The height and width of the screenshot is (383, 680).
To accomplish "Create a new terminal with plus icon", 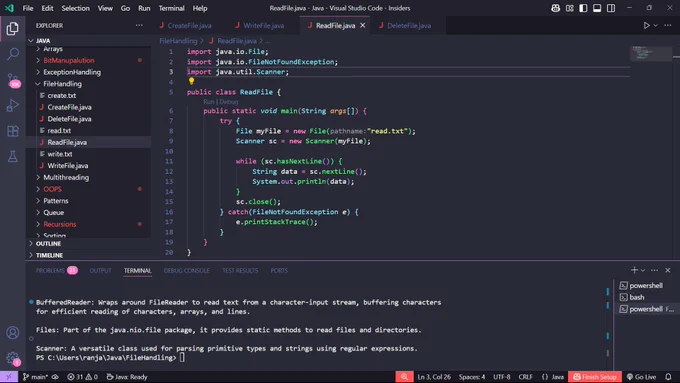I will coord(634,270).
